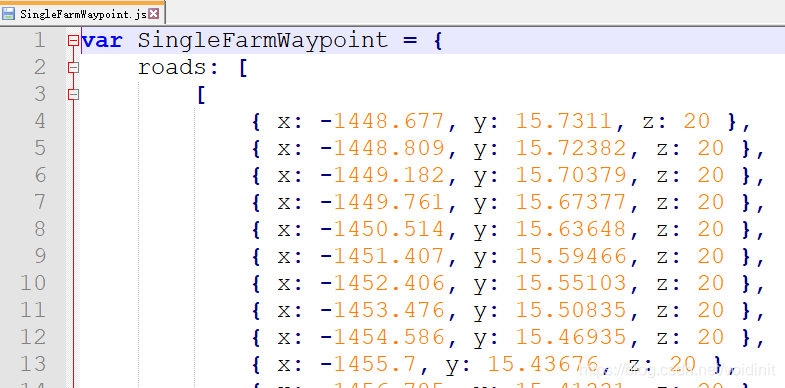Click the value 1450.514 on line 8
Screen dimensions: 785x388
pyautogui.click(x=389, y=230)
